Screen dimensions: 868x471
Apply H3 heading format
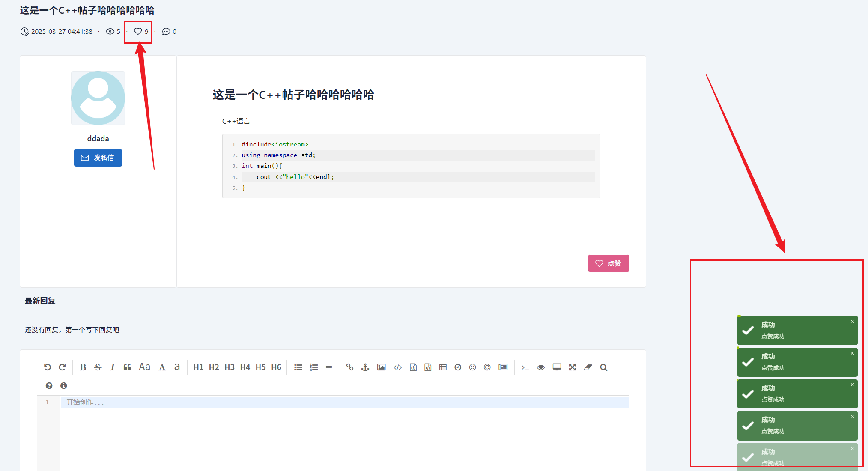click(x=230, y=367)
